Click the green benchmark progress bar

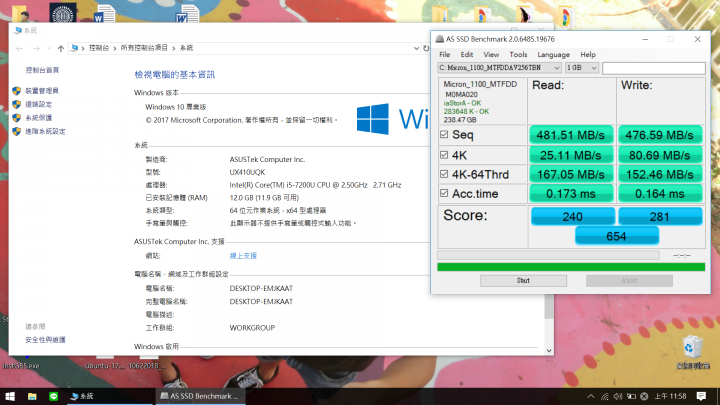[571, 267]
